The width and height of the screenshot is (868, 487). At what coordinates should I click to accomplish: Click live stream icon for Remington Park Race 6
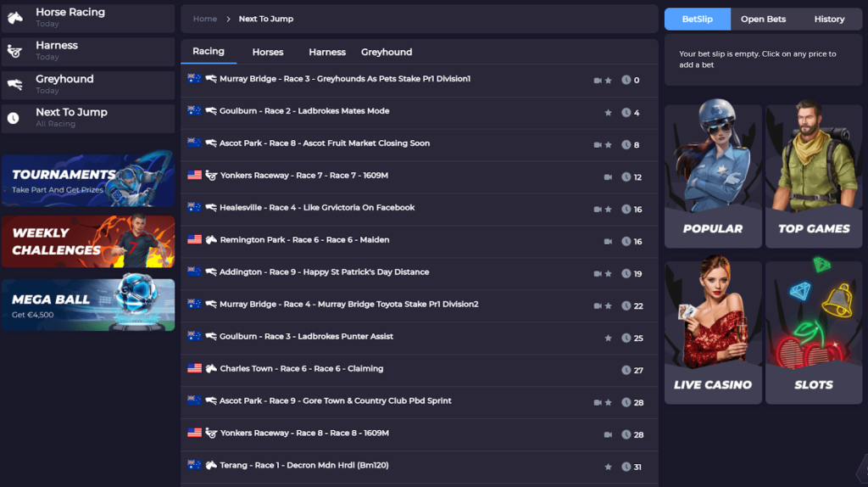pyautogui.click(x=608, y=242)
